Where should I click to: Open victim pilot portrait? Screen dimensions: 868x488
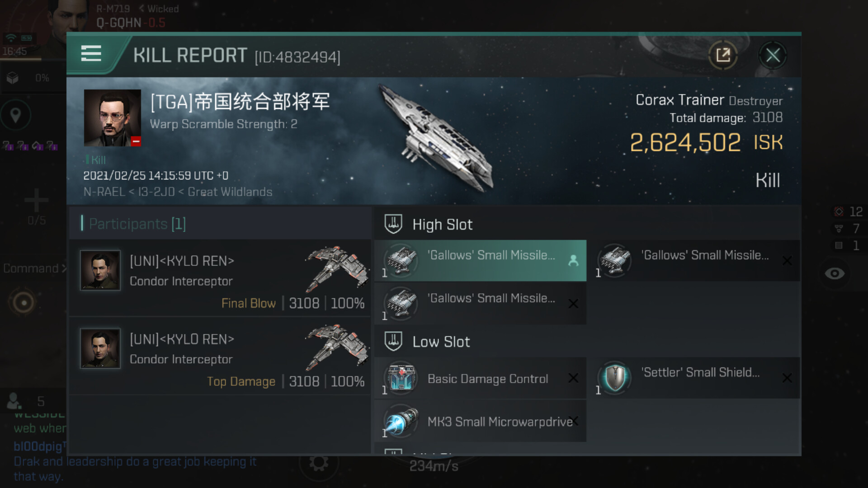pyautogui.click(x=113, y=118)
